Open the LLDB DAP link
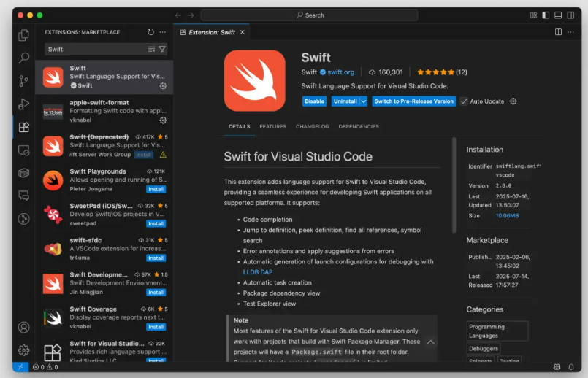Screen dimensions: 588x378 (x=258, y=272)
